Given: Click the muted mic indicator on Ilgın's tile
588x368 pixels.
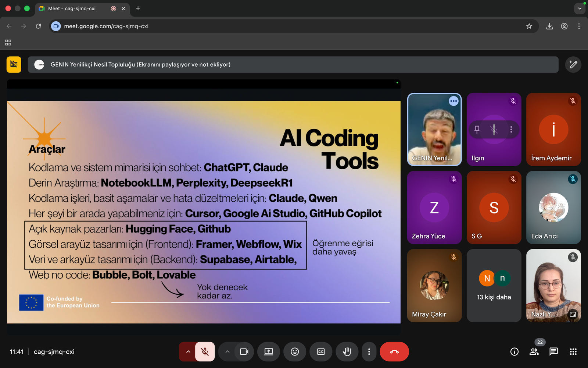Looking at the screenshot, I should click(513, 101).
